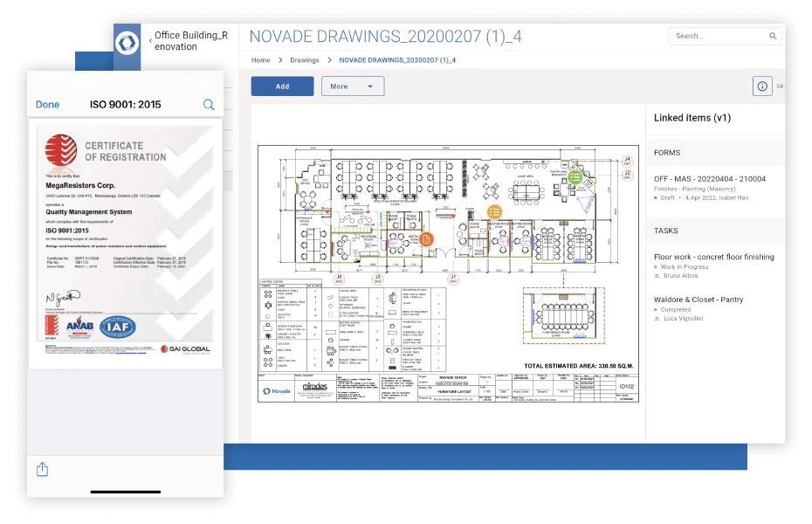Click the Add button
812x524 pixels.
pyautogui.click(x=282, y=86)
